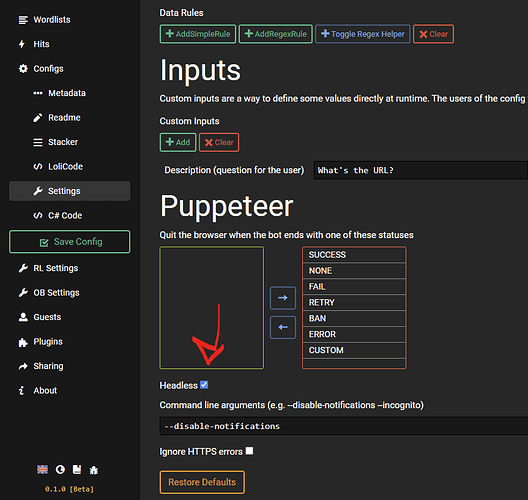Click the AddSimpleRule button
The height and width of the screenshot is (500, 528).
(x=198, y=34)
